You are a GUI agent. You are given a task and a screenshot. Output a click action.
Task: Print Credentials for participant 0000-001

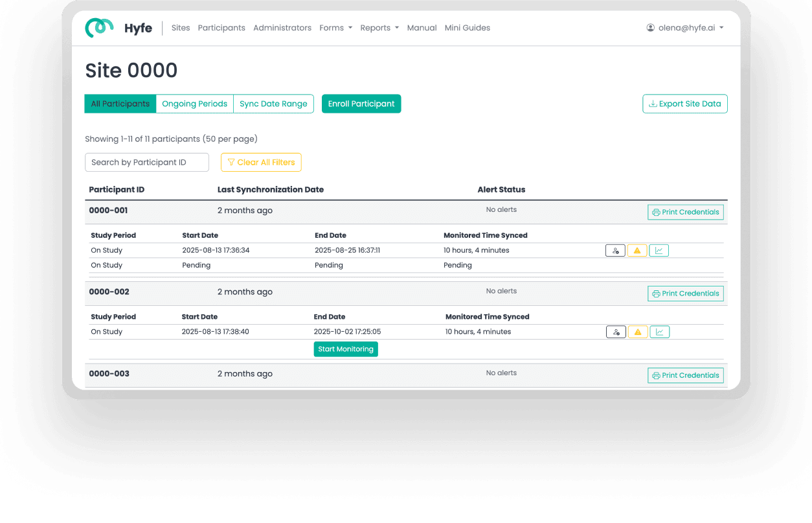(x=686, y=212)
